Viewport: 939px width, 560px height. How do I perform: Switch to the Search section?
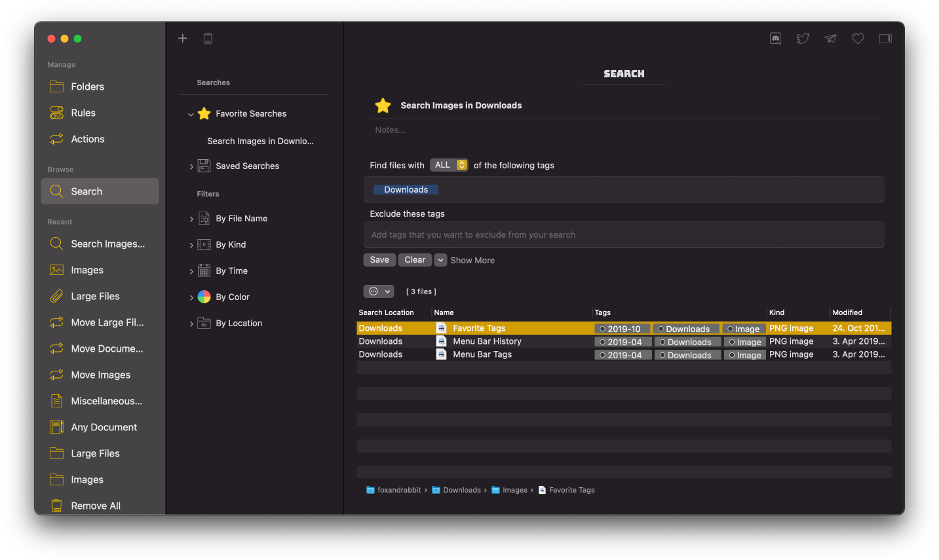86,191
